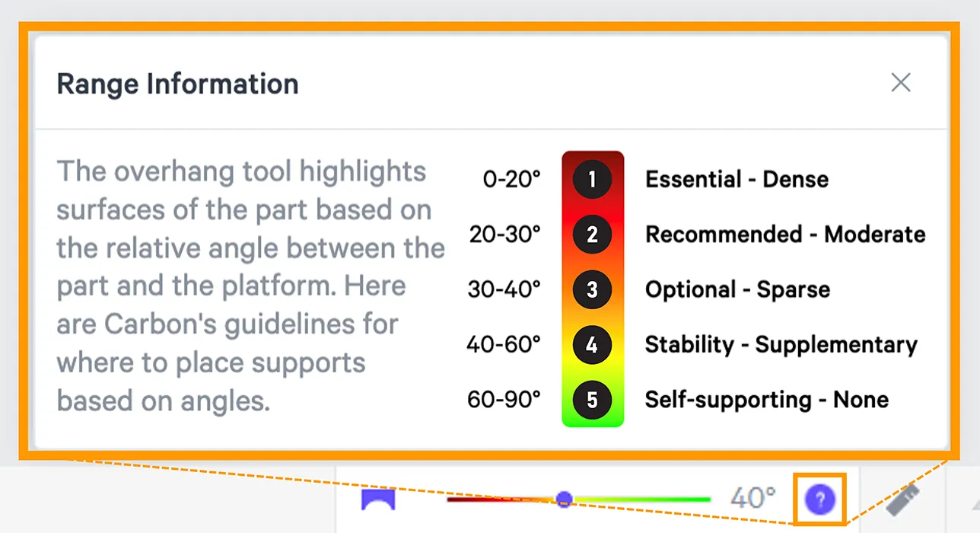Close the Range Information popup

click(901, 82)
